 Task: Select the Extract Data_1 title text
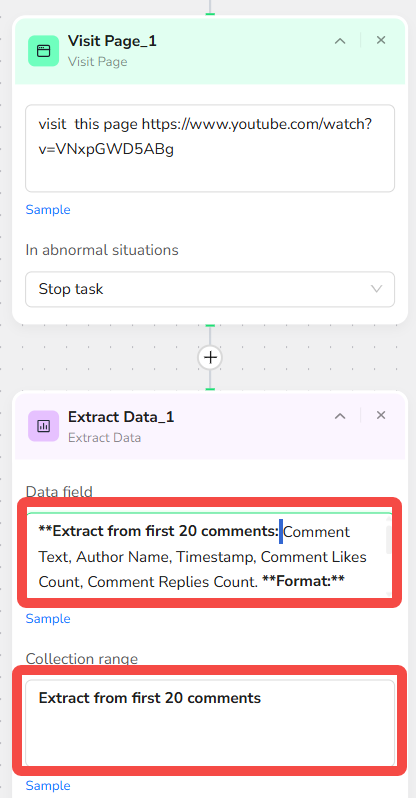pos(121,417)
